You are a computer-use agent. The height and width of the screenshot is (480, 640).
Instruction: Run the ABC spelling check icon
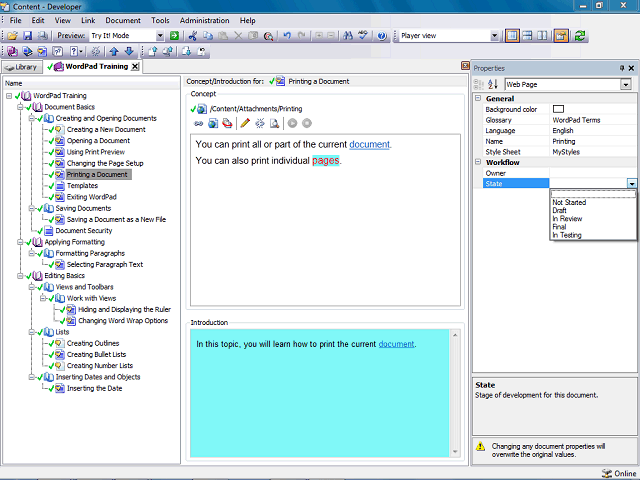pos(363,36)
